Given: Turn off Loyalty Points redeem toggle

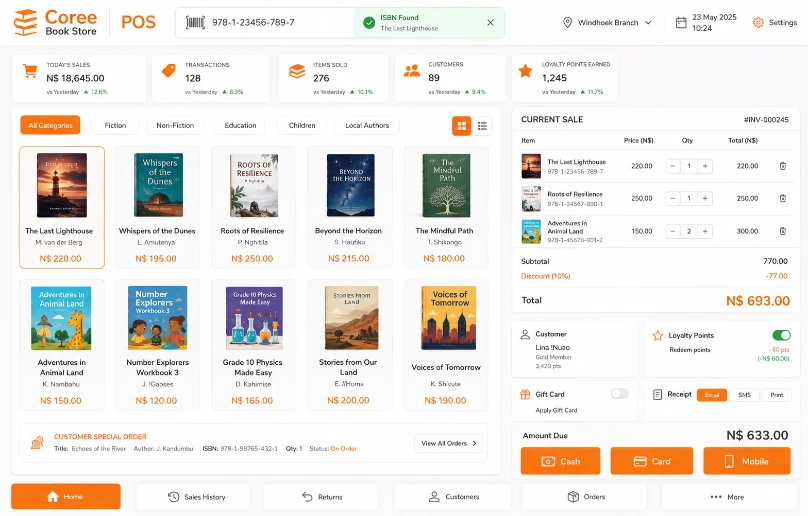Looking at the screenshot, I should pos(781,336).
